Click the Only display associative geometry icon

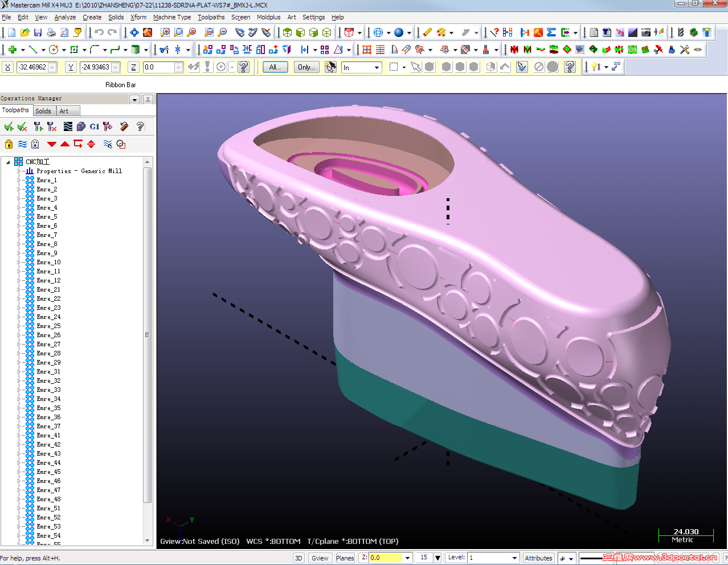[121, 144]
